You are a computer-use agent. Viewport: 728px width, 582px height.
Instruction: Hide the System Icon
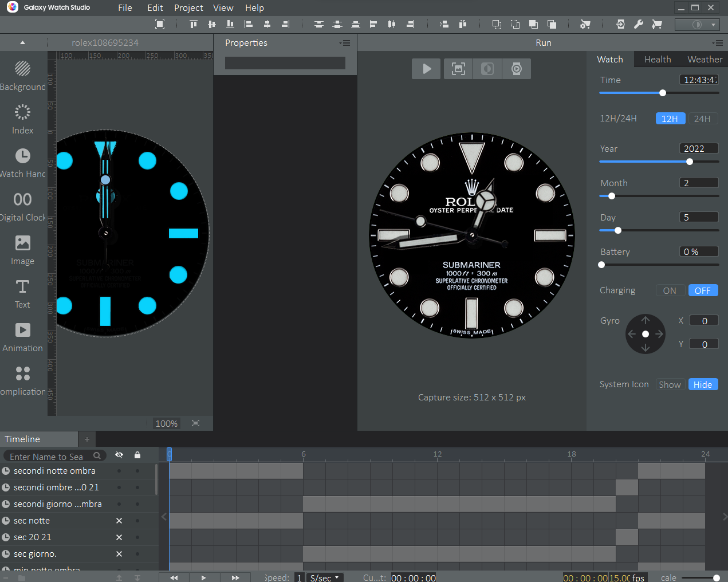703,384
